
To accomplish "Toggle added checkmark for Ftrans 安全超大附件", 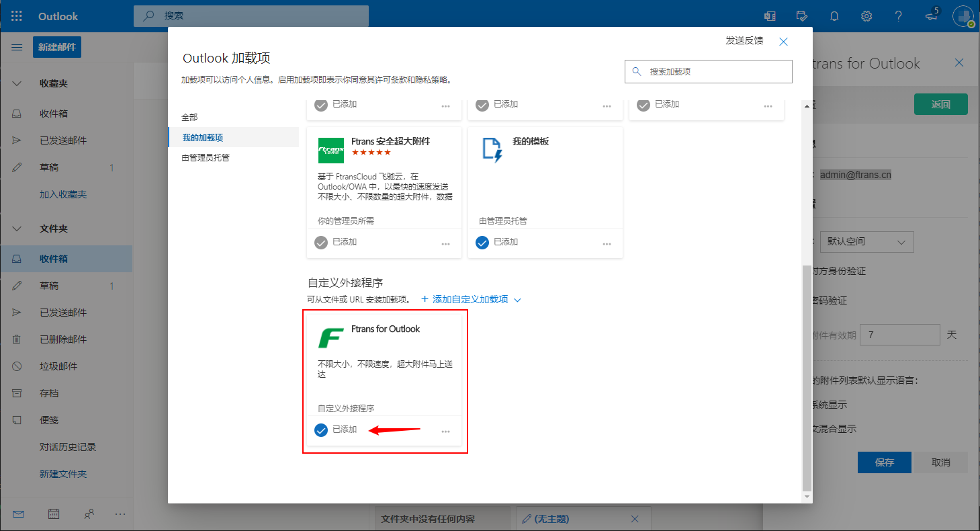I will click(321, 243).
